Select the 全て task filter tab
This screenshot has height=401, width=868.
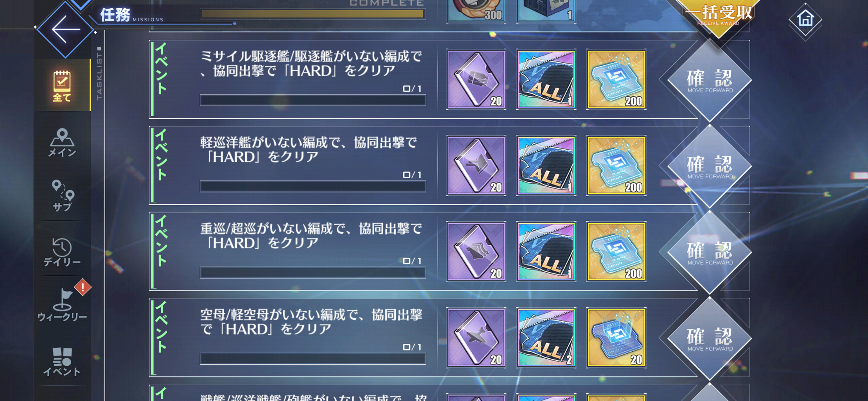62,86
